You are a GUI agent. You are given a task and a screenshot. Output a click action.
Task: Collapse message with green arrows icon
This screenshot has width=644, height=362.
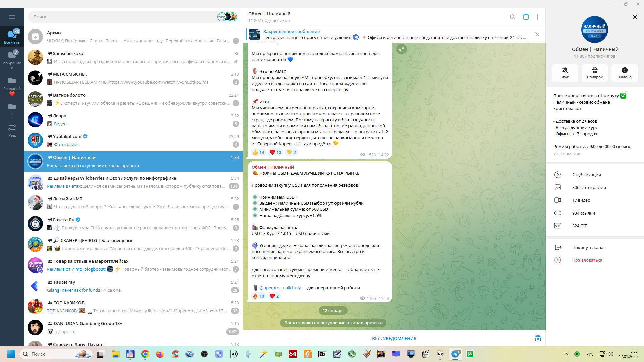401,49
